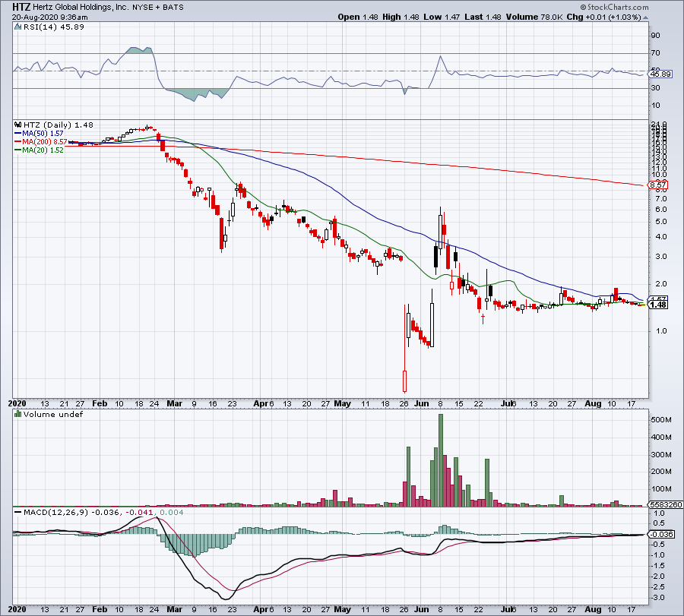This screenshot has height=616, width=684.
Task: Click the 90 level on RSI axis
Action: click(x=655, y=36)
